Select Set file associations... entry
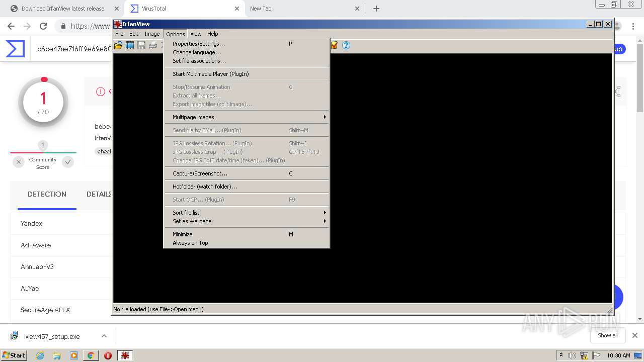The height and width of the screenshot is (362, 644). click(x=247, y=61)
